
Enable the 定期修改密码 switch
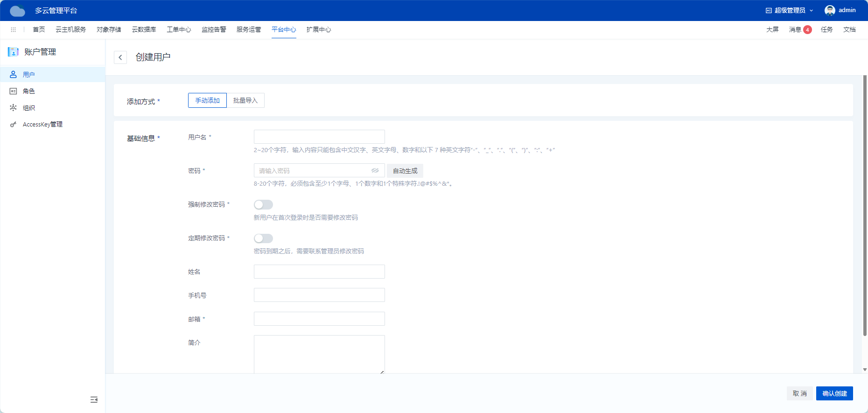click(263, 238)
